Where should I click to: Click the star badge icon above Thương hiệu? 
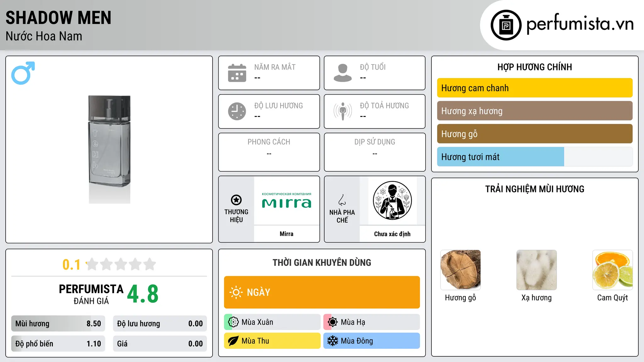236,200
